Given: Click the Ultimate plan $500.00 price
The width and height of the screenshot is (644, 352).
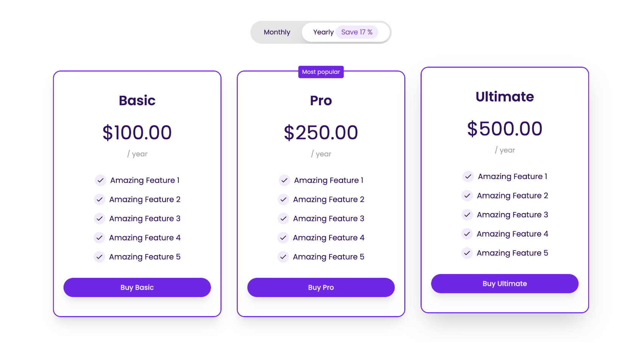Looking at the screenshot, I should [x=505, y=129].
